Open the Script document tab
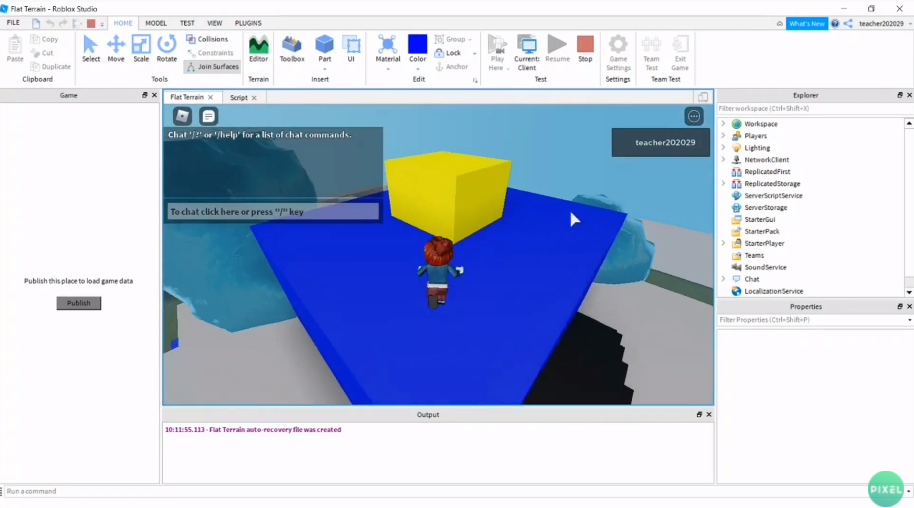The width and height of the screenshot is (914, 508). tap(238, 97)
